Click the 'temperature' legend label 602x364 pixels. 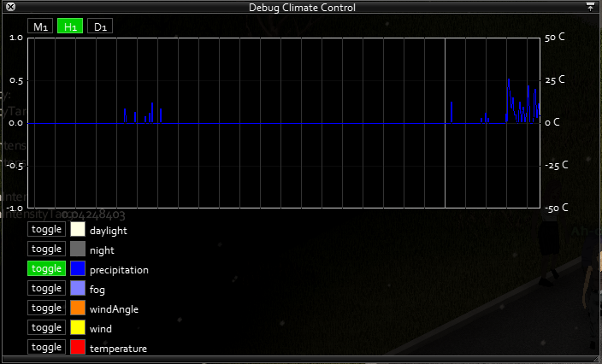point(118,349)
